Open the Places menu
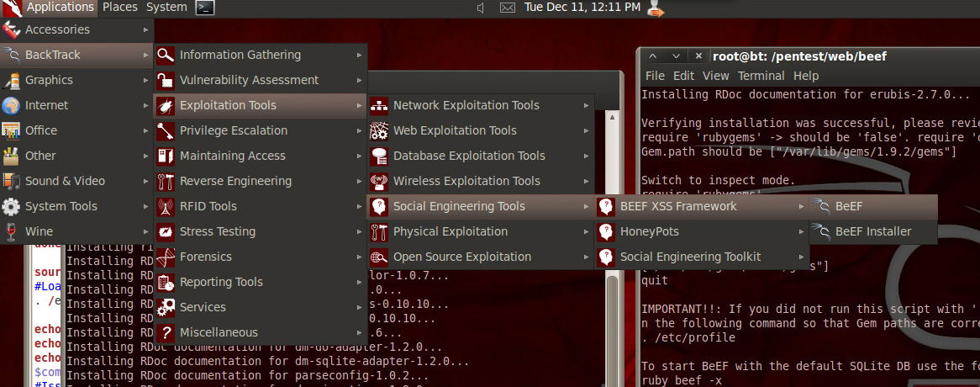This screenshot has width=980, height=387. 120,8
